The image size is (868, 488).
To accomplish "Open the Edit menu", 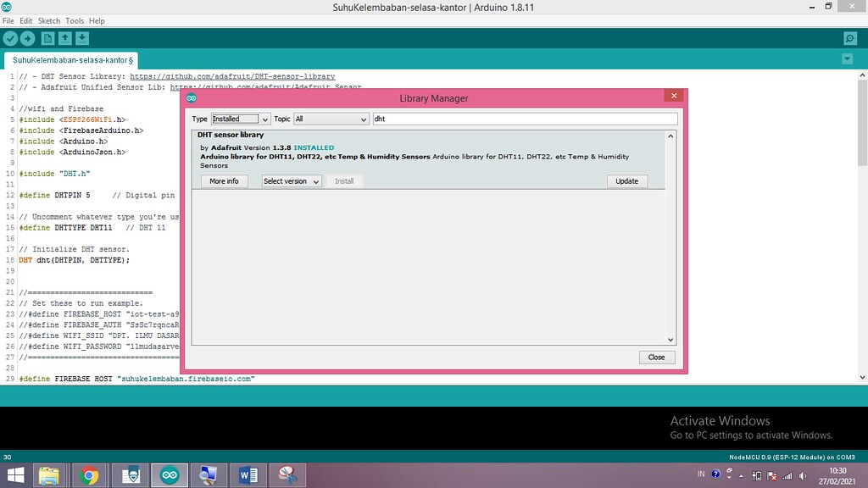I will 26,21.
